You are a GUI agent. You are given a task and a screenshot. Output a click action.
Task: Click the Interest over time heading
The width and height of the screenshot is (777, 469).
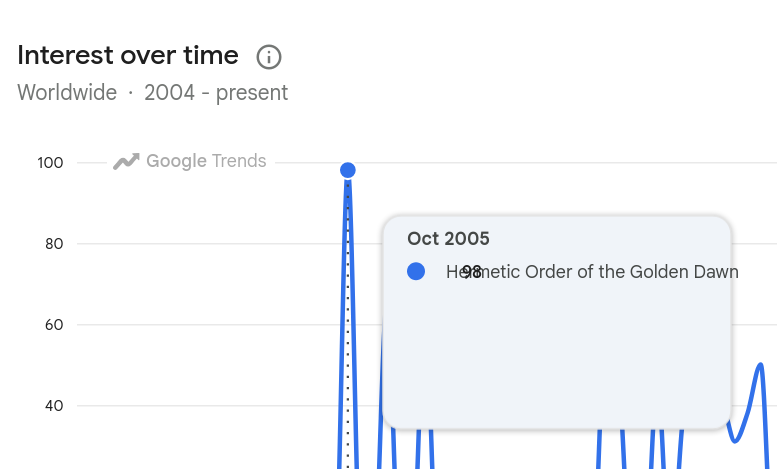click(128, 55)
